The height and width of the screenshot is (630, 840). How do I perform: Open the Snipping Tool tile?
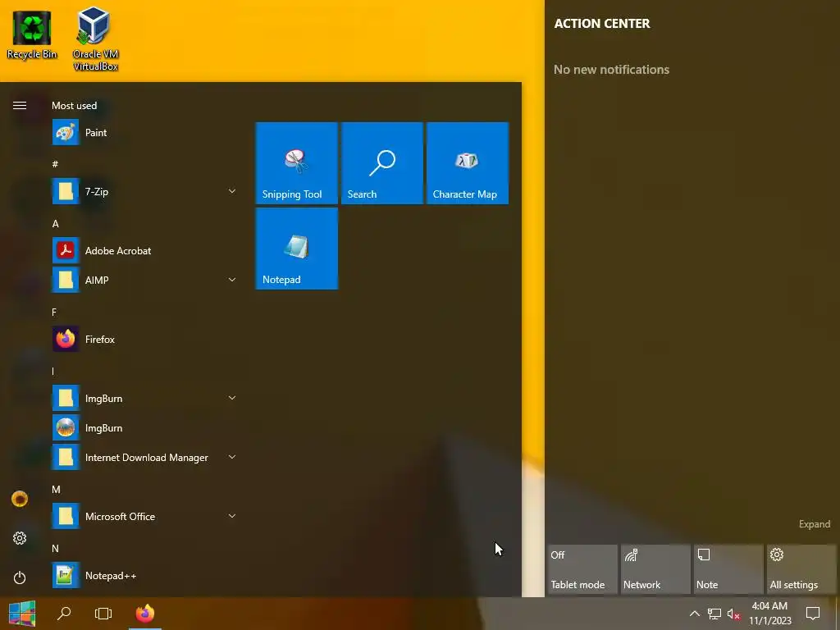click(297, 163)
